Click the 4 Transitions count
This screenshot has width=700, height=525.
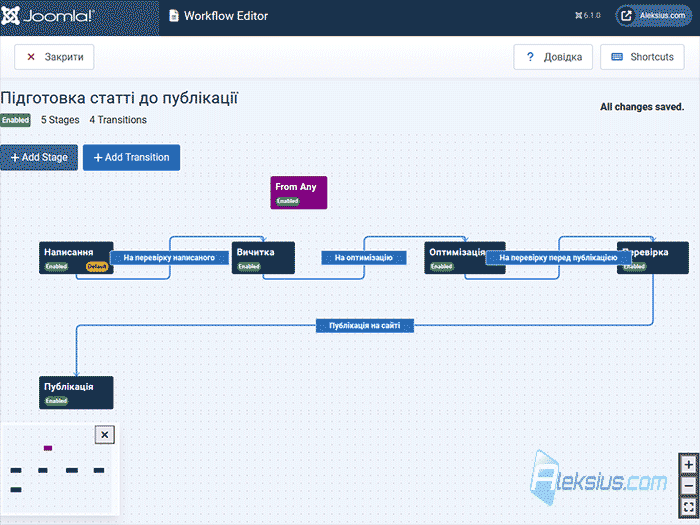click(118, 120)
